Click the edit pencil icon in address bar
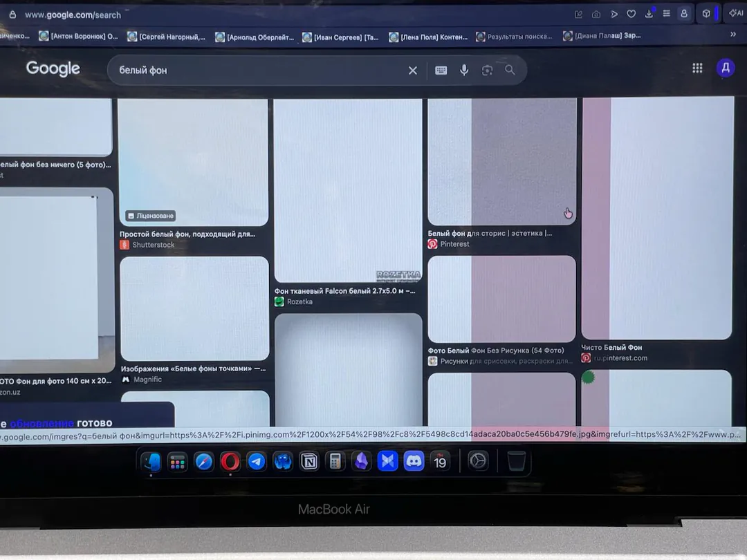The height and width of the screenshot is (560, 747). pos(579,15)
